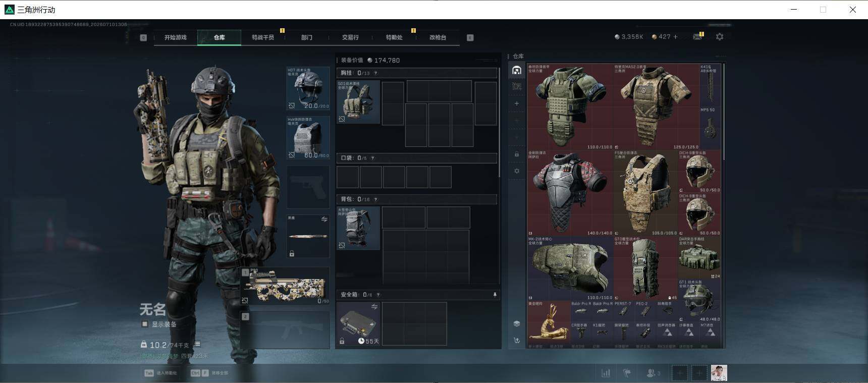Click the empty pistol slot

tap(308, 187)
